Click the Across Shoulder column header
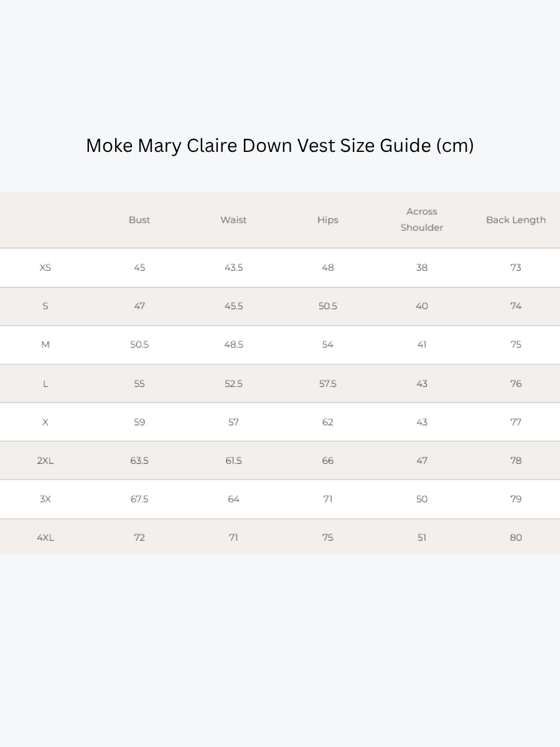Screen dimensions: 560x747 422,220
